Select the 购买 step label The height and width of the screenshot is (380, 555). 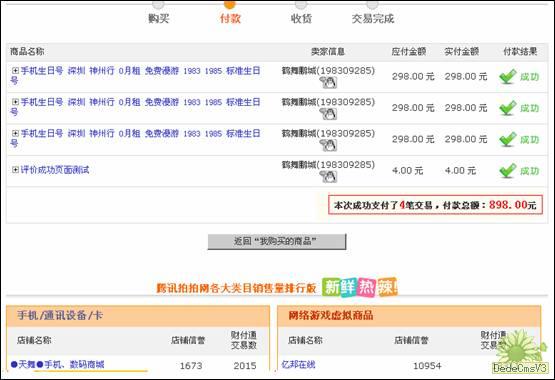[x=159, y=18]
